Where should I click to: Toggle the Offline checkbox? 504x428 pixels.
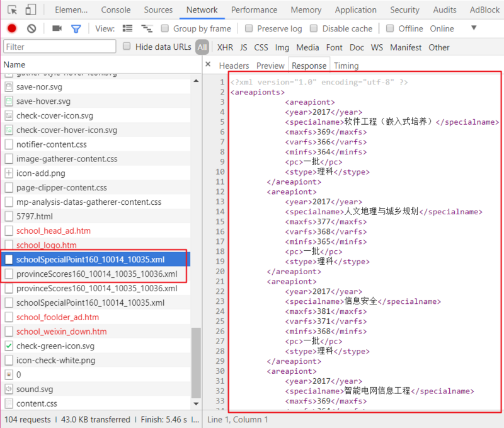tap(390, 28)
